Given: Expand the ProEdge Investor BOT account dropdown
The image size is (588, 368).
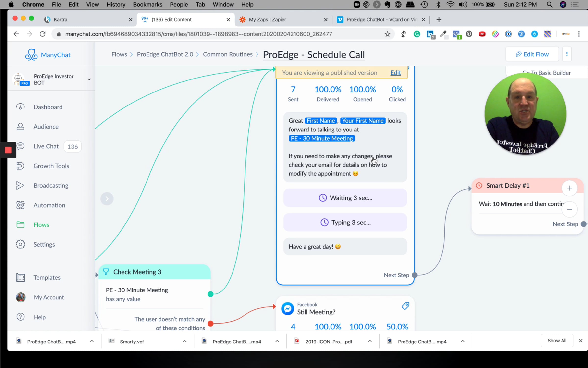Looking at the screenshot, I should 89,79.
